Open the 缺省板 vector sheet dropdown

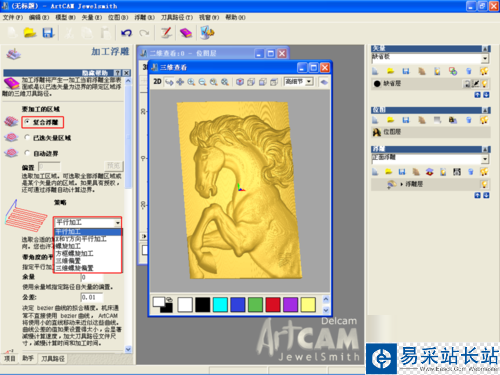point(485,59)
